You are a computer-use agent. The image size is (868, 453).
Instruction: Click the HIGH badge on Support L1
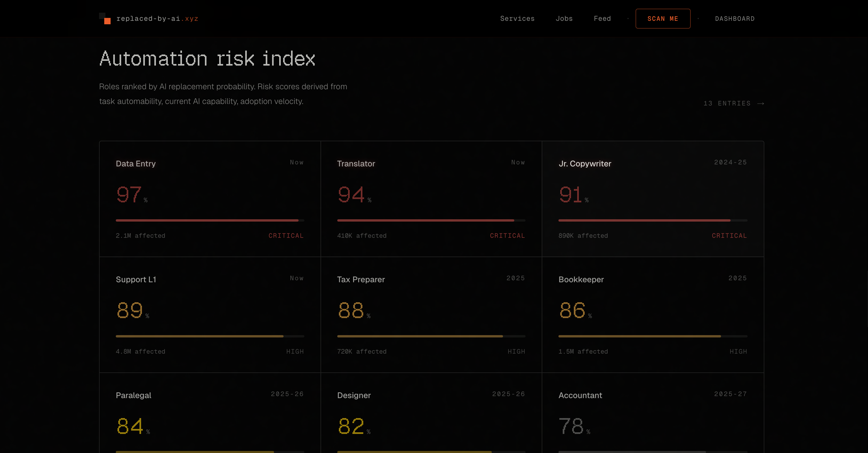(295, 351)
